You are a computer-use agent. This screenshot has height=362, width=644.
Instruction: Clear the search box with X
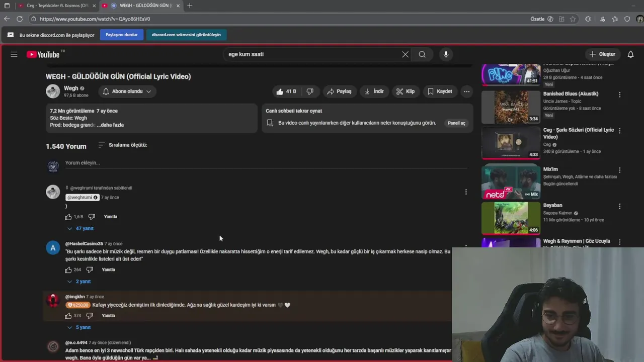405,54
